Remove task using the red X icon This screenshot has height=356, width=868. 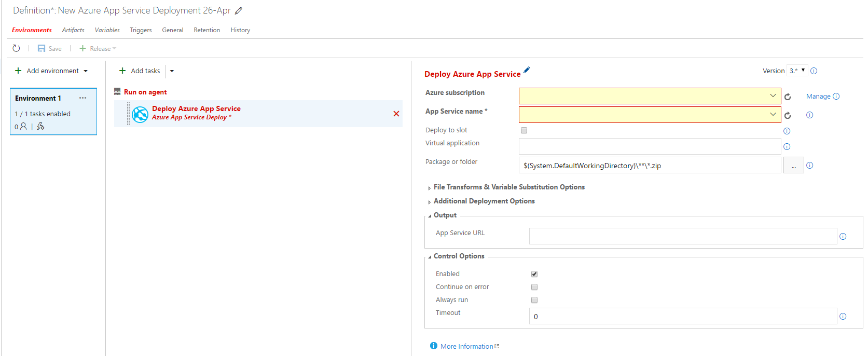coord(396,114)
